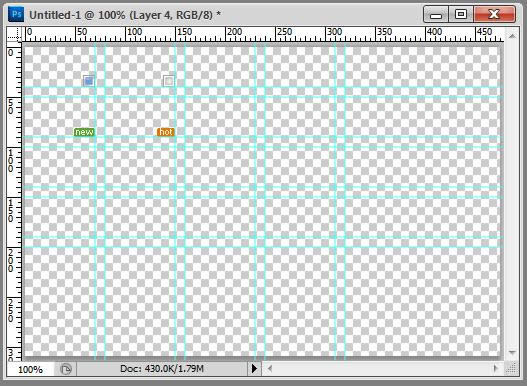The image size is (527, 386).
Task: Select the orange "hot" badge graphic
Action: click(x=166, y=132)
